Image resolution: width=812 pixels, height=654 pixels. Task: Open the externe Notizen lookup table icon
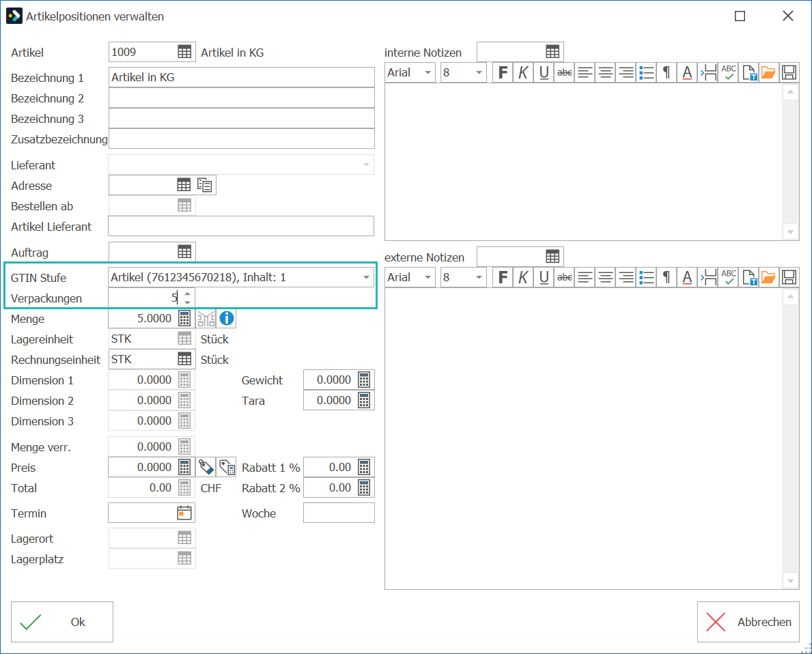[x=552, y=256]
